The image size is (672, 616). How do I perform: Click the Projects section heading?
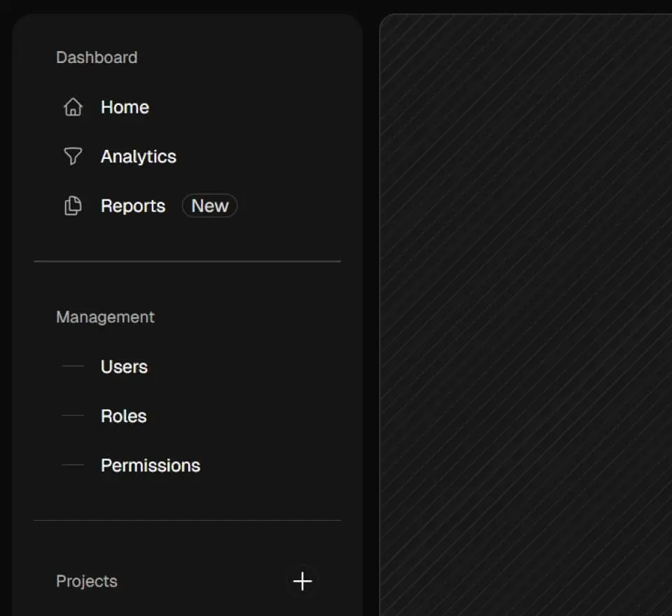87,581
